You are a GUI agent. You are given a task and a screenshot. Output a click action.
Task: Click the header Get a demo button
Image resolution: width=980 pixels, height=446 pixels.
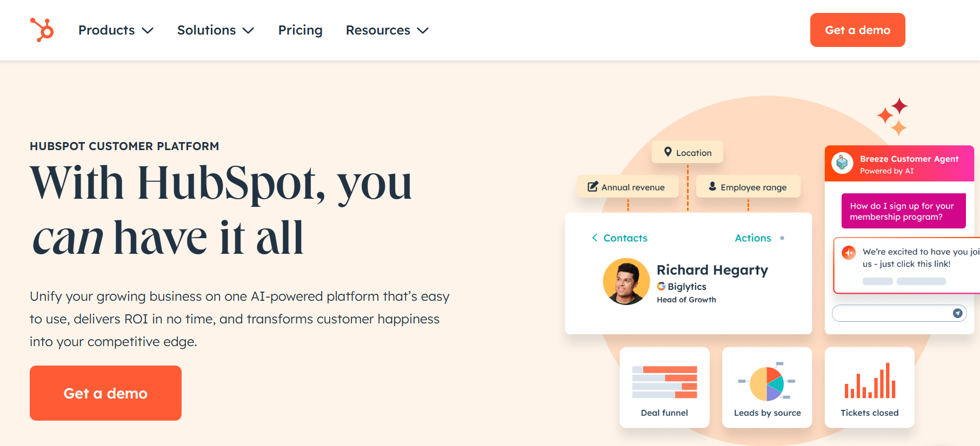pos(857,30)
